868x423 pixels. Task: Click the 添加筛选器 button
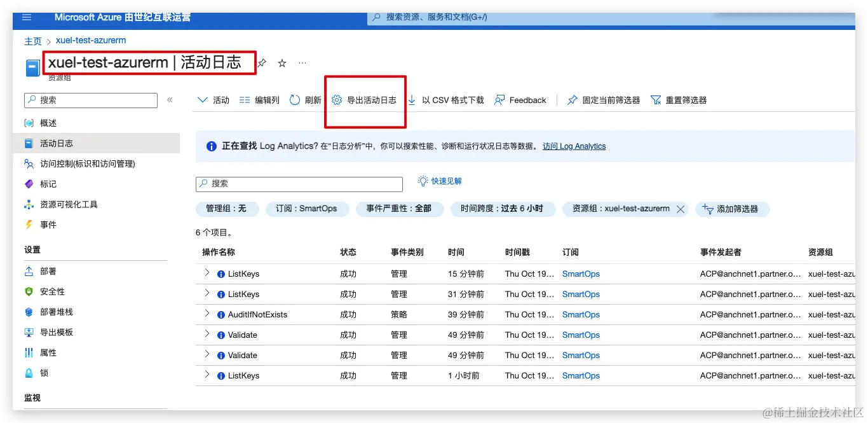click(732, 209)
